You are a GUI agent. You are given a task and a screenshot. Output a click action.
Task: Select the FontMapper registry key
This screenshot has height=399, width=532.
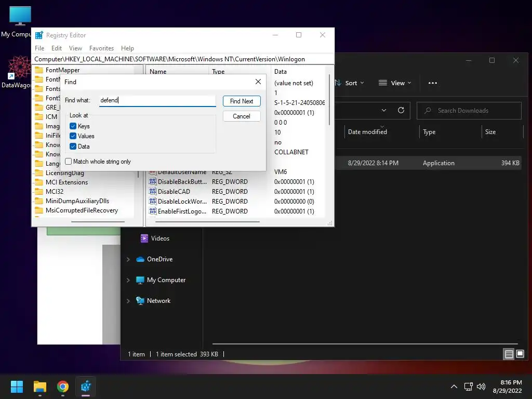(62, 70)
